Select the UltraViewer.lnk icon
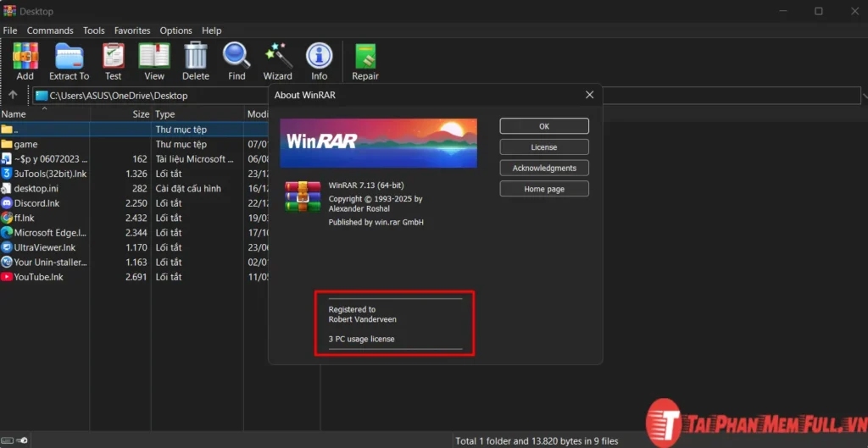 (x=7, y=247)
